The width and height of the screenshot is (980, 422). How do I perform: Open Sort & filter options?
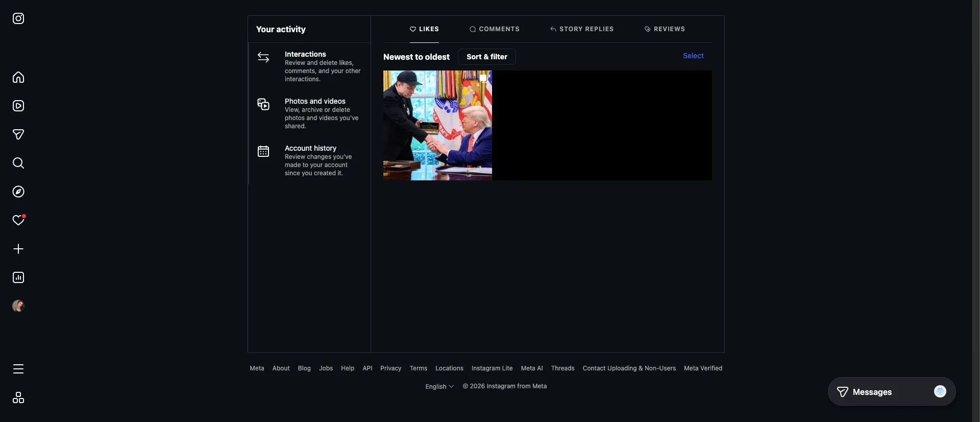point(486,57)
